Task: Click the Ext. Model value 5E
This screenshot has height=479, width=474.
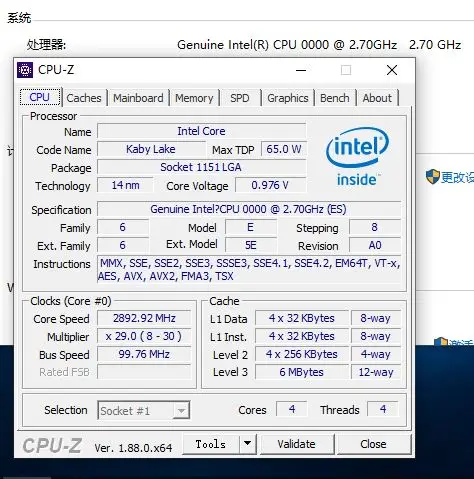Action: (x=251, y=245)
